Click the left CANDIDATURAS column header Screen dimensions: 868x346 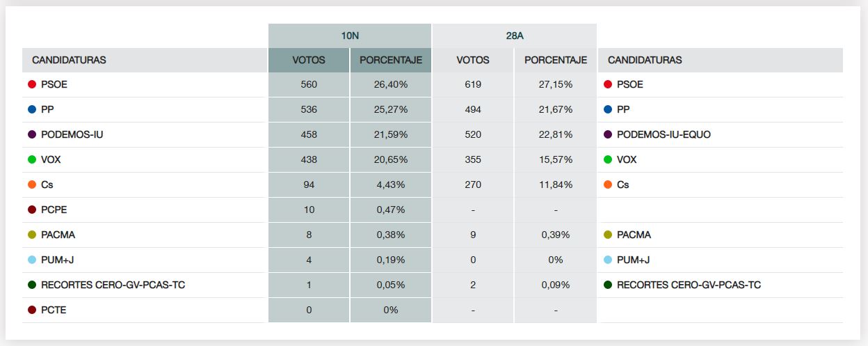coord(69,60)
